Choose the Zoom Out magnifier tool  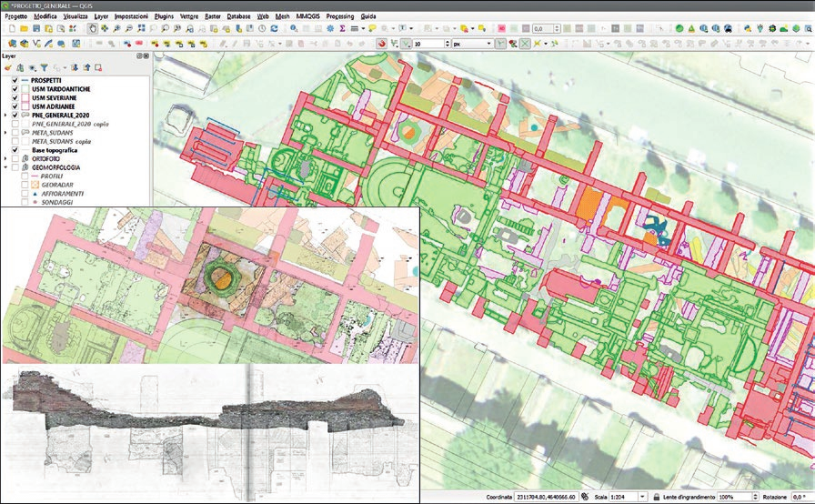point(129,28)
